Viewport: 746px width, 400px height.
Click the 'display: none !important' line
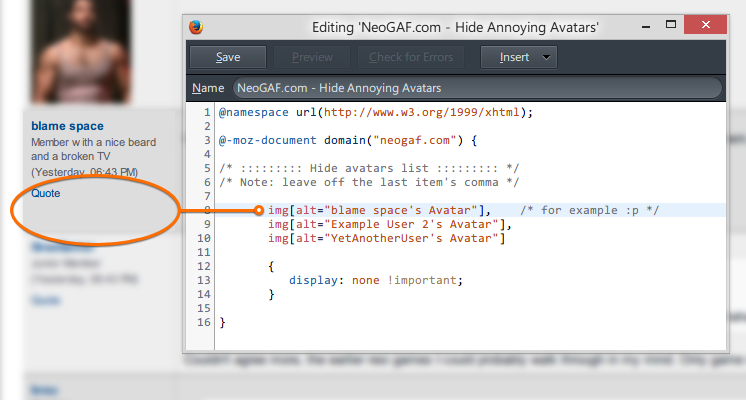[x=376, y=280]
